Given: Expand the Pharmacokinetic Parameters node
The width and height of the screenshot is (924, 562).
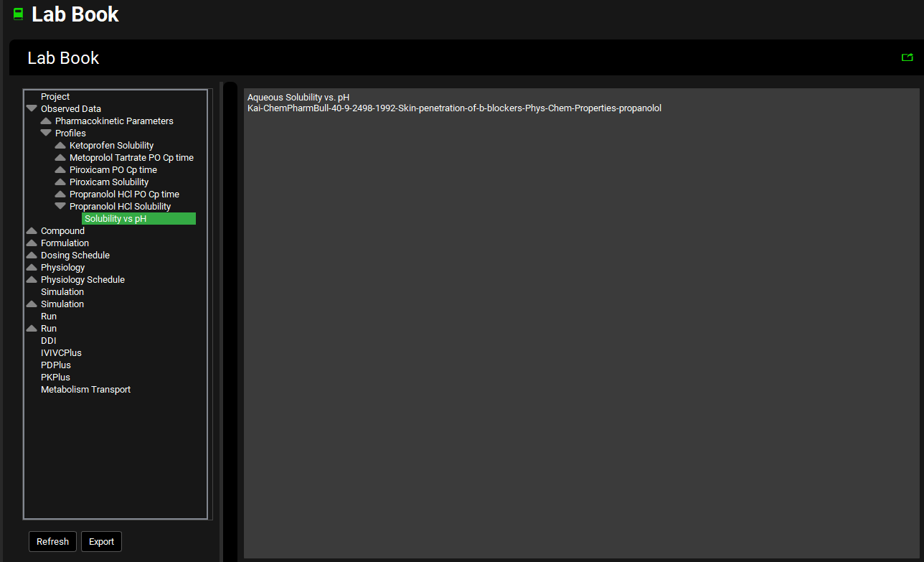Looking at the screenshot, I should point(46,121).
